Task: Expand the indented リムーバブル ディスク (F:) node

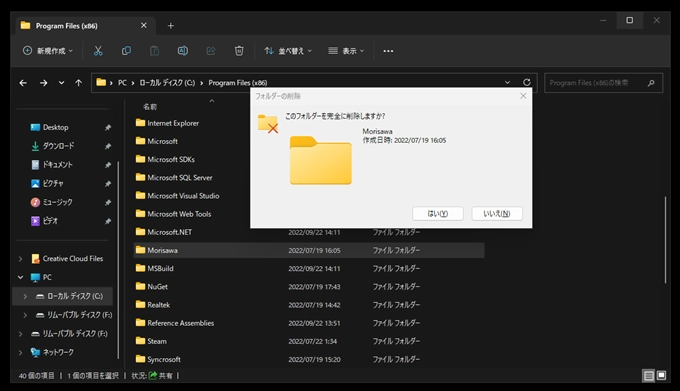Action: tap(25, 315)
